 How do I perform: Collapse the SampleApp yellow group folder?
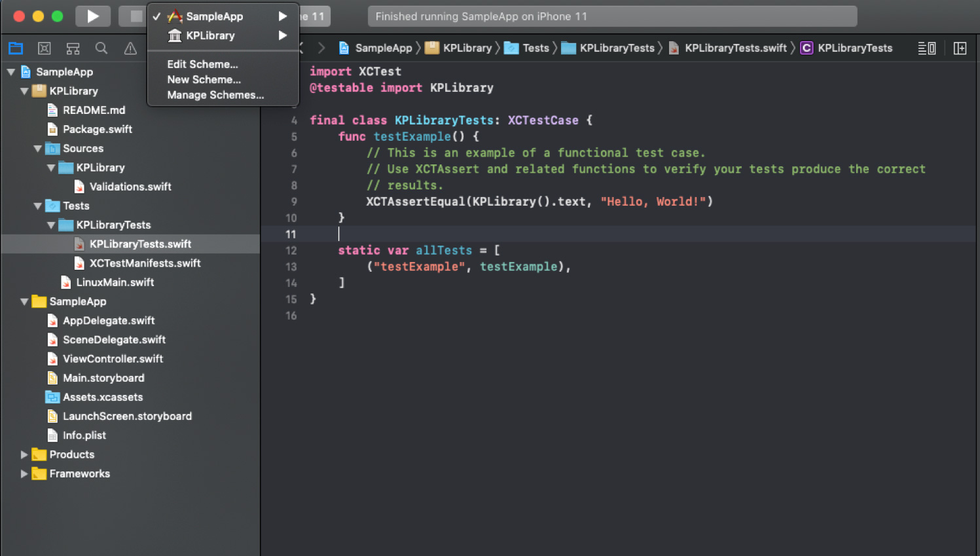pyautogui.click(x=24, y=301)
